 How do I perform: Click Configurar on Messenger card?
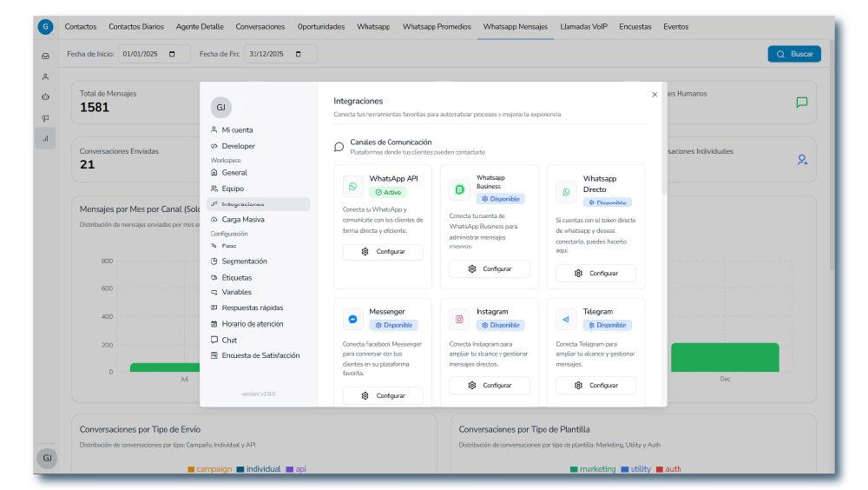point(383,396)
